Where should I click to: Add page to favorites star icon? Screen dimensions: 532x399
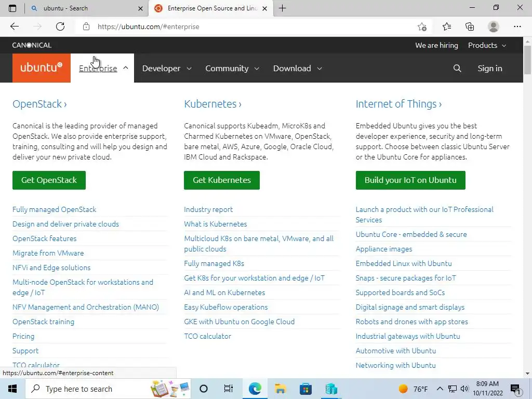click(x=422, y=26)
